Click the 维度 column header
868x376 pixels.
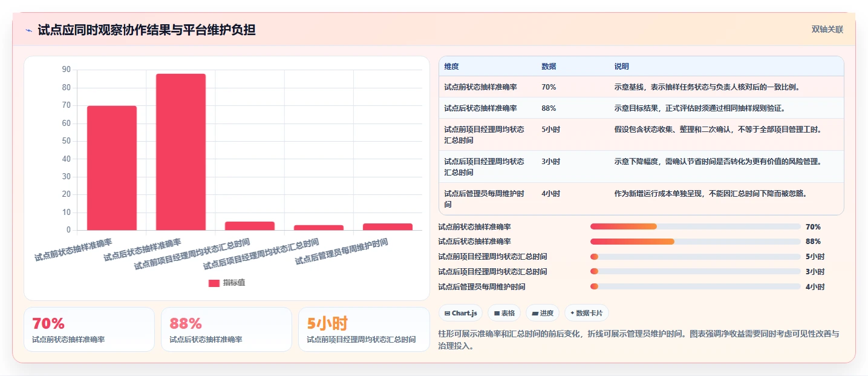point(451,66)
